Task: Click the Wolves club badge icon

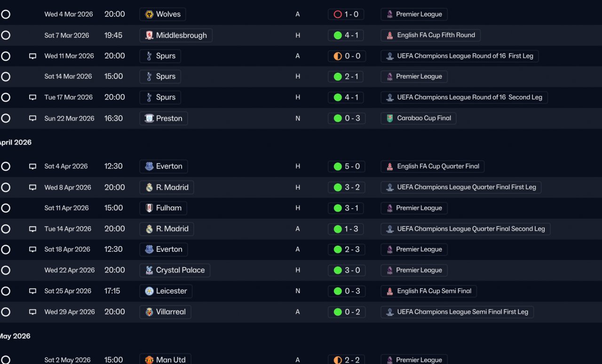Action: (149, 15)
